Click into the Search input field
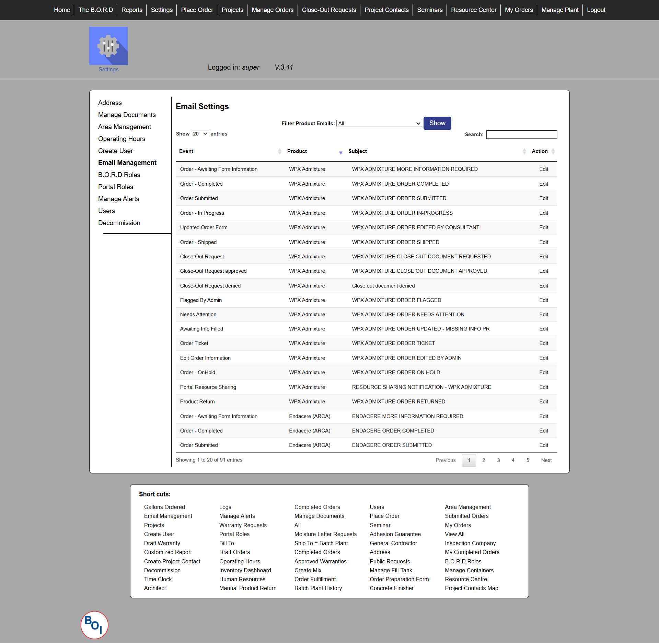Viewport: 659px width, 644px height. tap(521, 134)
